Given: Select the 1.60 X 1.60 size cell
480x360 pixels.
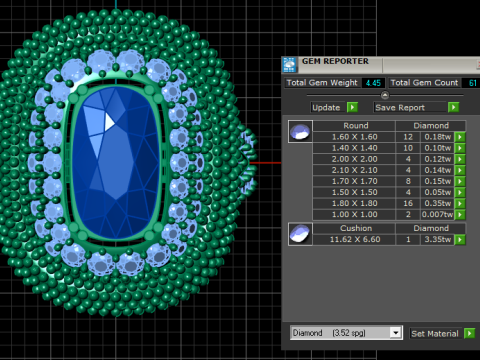Looking at the screenshot, I should [354, 137].
